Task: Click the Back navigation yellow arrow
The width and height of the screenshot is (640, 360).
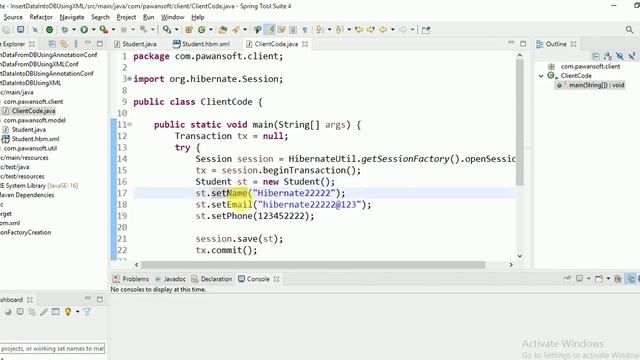Action: click(383, 29)
